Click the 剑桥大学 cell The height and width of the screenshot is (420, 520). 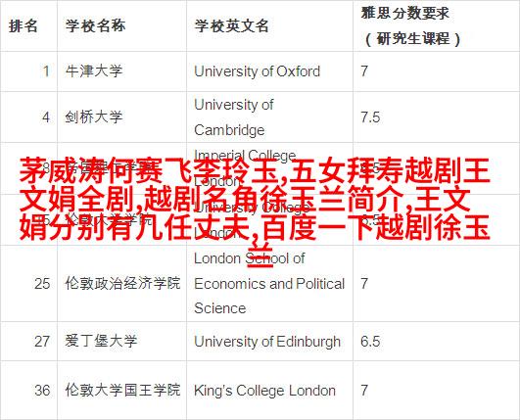point(94,117)
